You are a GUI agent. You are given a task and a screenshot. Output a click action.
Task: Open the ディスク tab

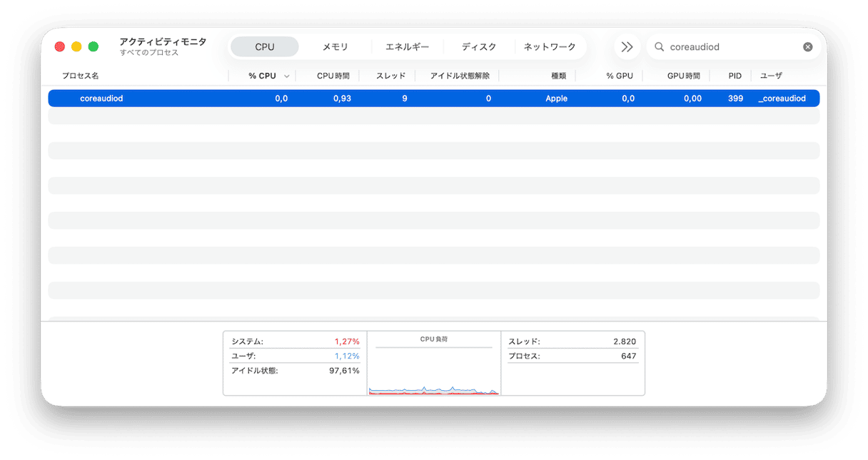tap(478, 47)
